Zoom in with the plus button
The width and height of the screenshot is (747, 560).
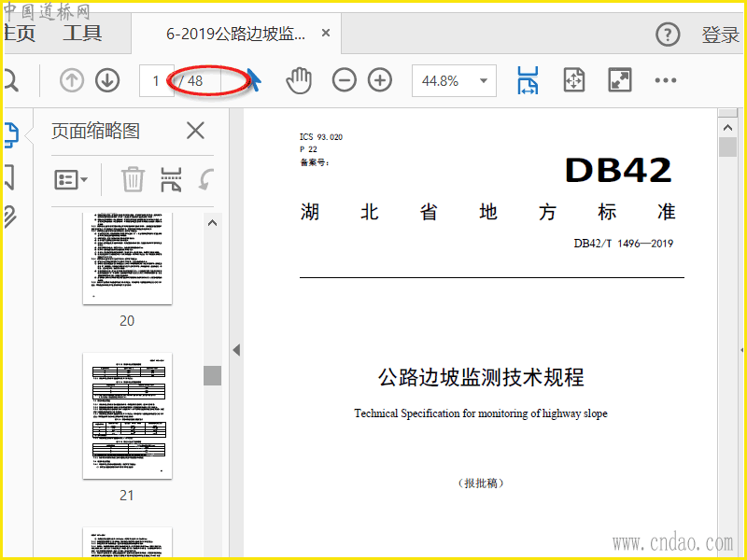(380, 80)
